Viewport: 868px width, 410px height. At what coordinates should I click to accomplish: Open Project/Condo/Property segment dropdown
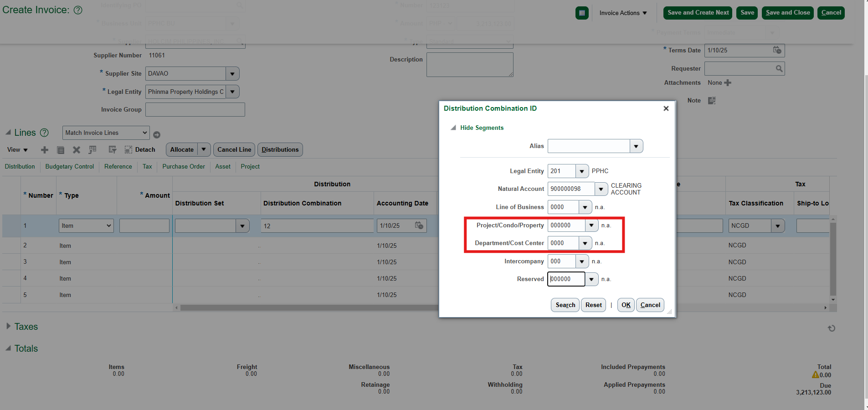591,225
